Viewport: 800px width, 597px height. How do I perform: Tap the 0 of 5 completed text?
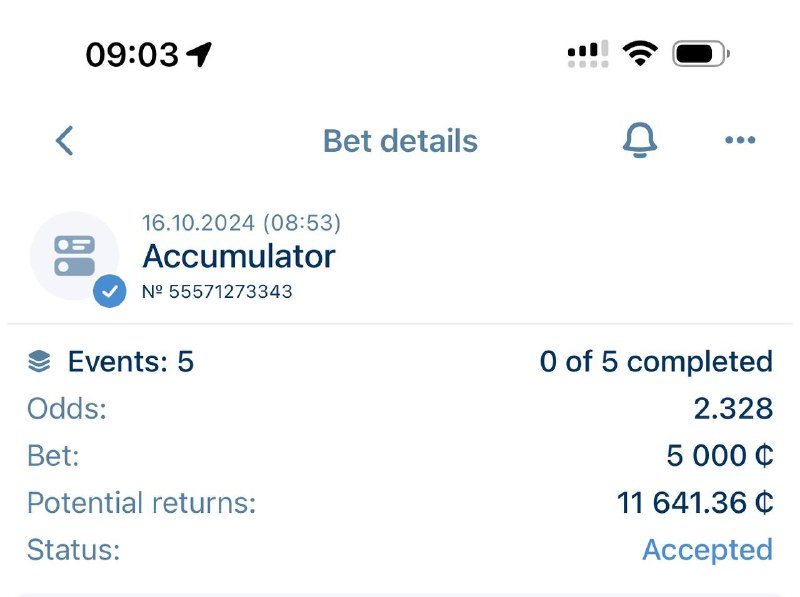pos(656,361)
